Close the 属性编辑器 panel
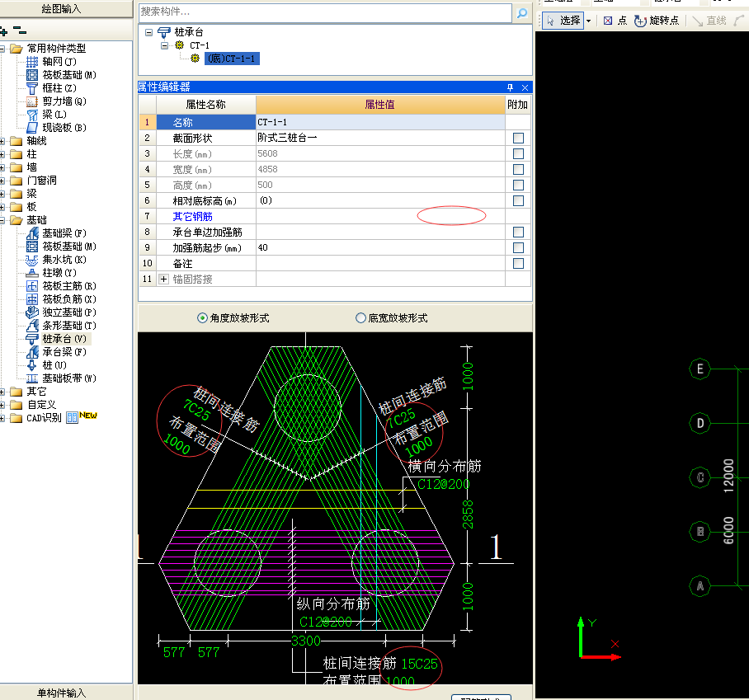The image size is (749, 700). tap(525, 87)
